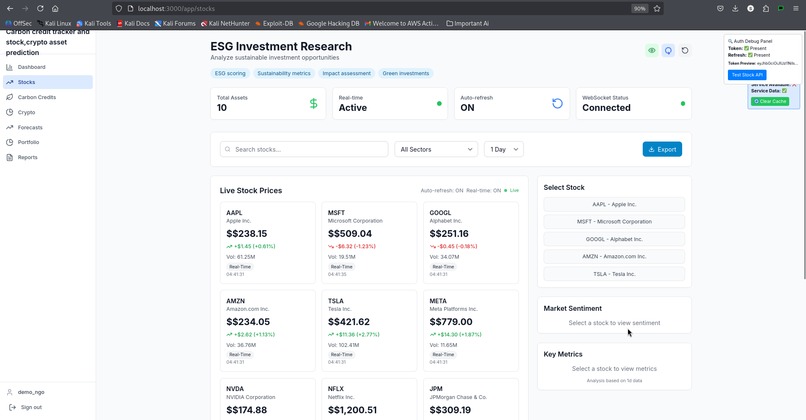Click the Sustainability metrics tag

284,74
